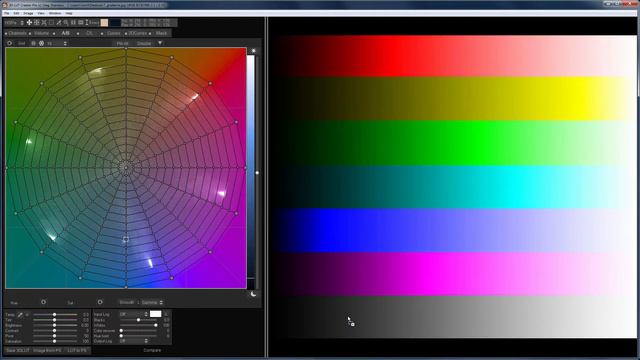Open the Input Log dropdown
This screenshot has width=640, height=360.
pyautogui.click(x=133, y=314)
